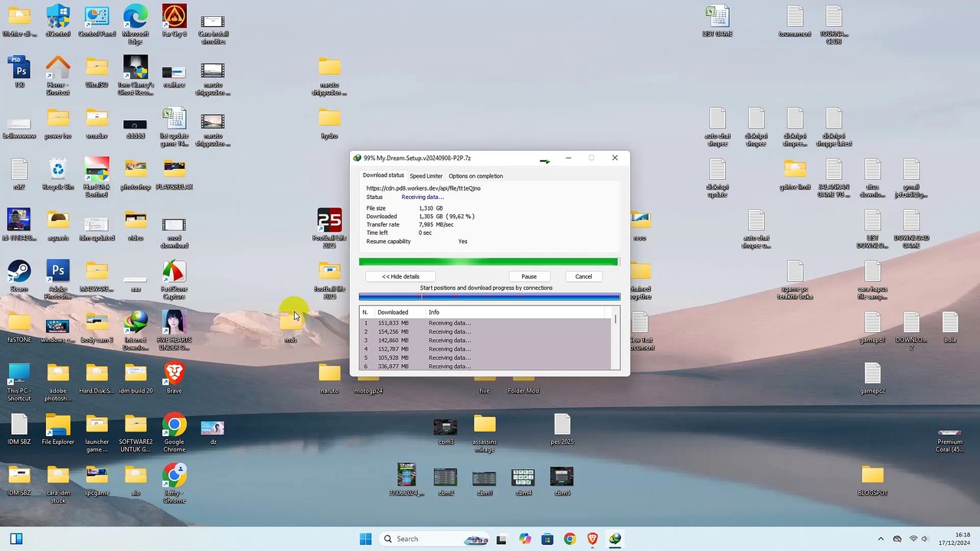Screen dimensions: 980x551
Task: Click the taskbar Search box
Action: tap(434, 539)
